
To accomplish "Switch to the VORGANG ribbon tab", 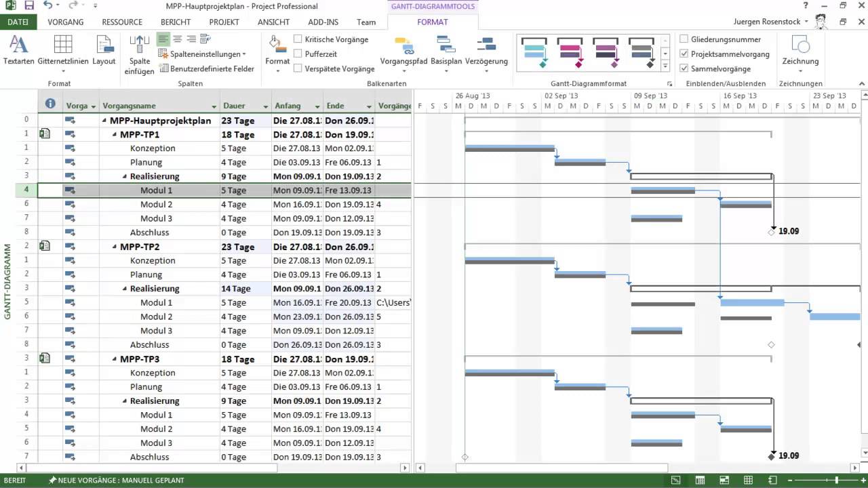I will (66, 22).
